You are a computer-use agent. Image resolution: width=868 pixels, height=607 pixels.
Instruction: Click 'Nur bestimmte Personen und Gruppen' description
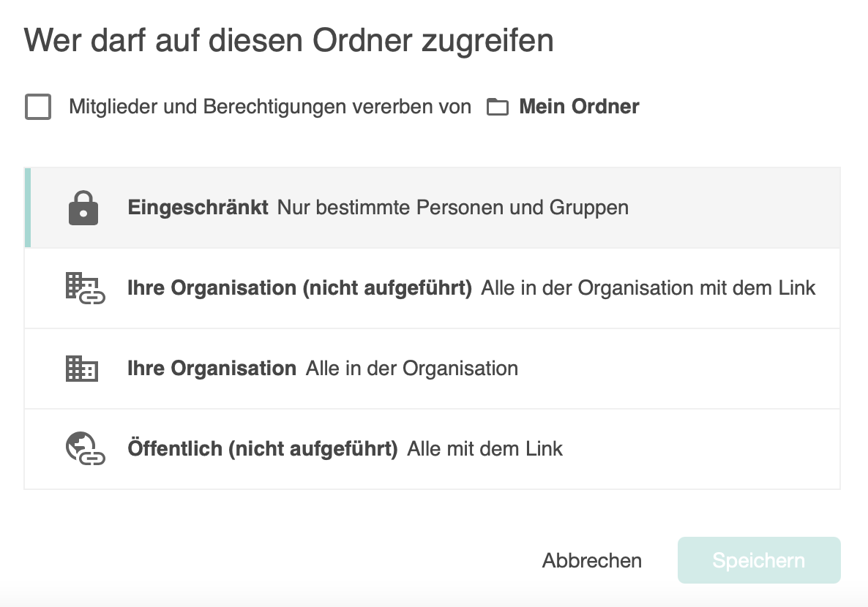(x=452, y=208)
